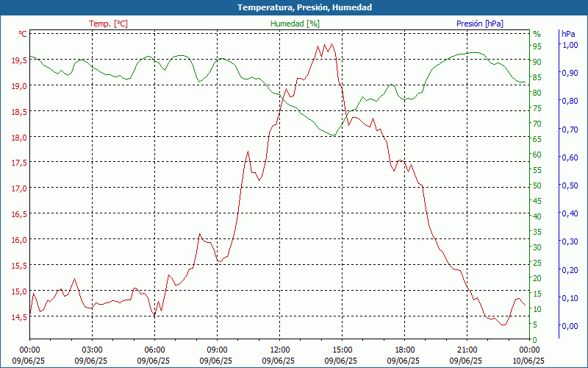The image size is (588, 368).
Task: Click the '06:00' time axis label
Action: (154, 350)
